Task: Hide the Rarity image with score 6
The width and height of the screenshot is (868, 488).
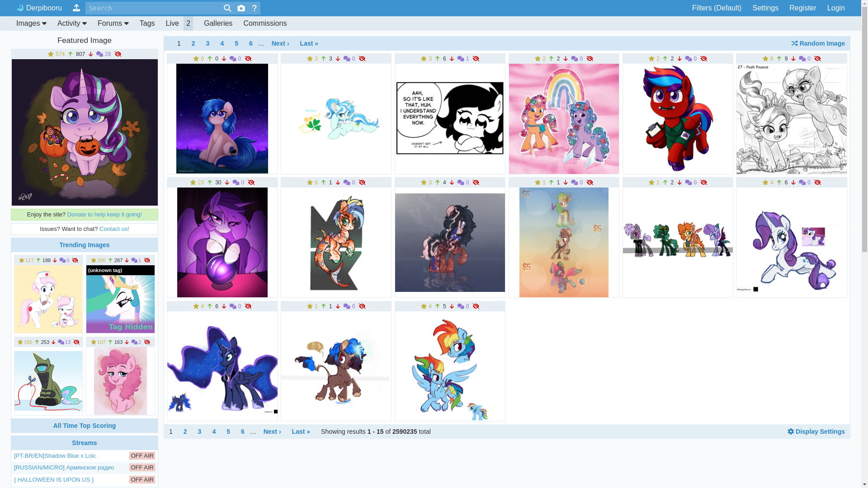Action: [817, 183]
